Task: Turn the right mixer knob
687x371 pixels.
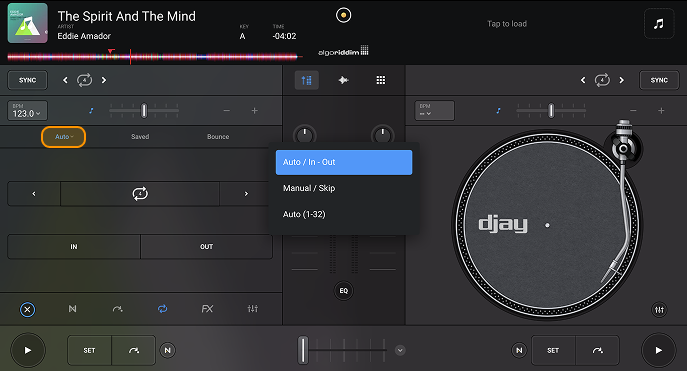Action: pyautogui.click(x=382, y=135)
